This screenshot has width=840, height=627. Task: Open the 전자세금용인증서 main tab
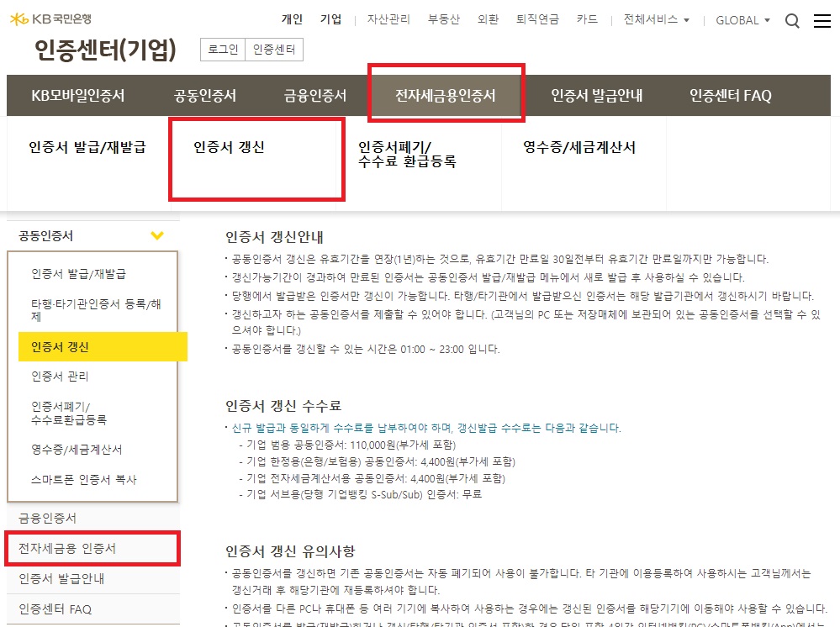(445, 95)
